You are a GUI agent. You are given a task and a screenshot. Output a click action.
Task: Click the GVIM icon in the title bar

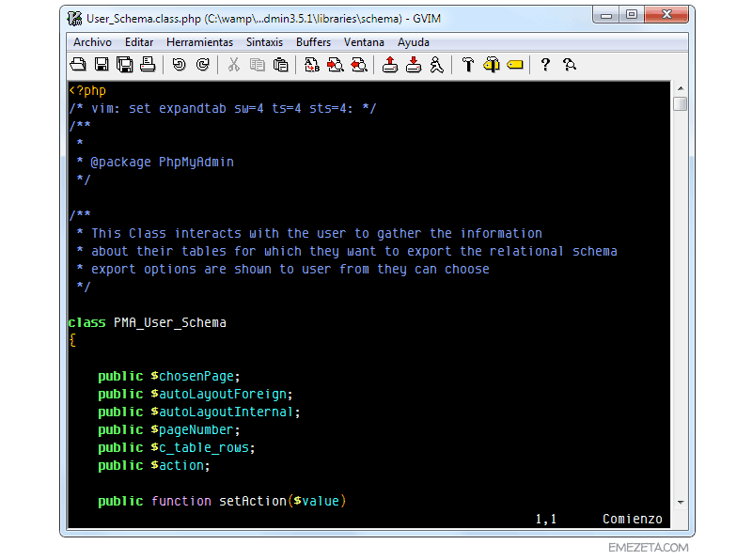pos(74,18)
